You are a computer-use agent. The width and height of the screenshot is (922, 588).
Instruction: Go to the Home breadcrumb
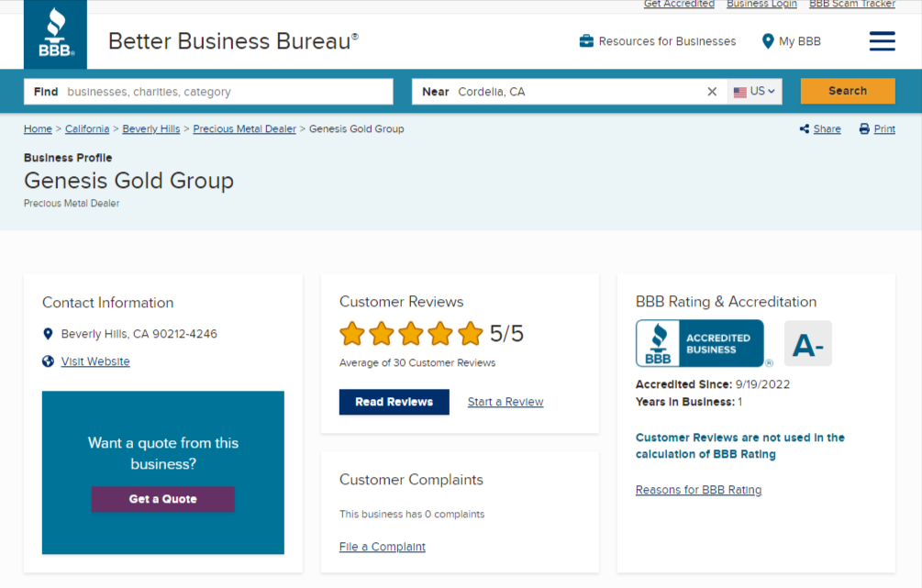pyautogui.click(x=39, y=128)
